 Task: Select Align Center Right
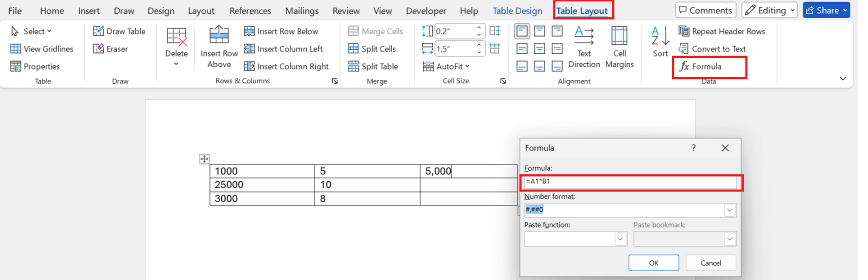[557, 48]
